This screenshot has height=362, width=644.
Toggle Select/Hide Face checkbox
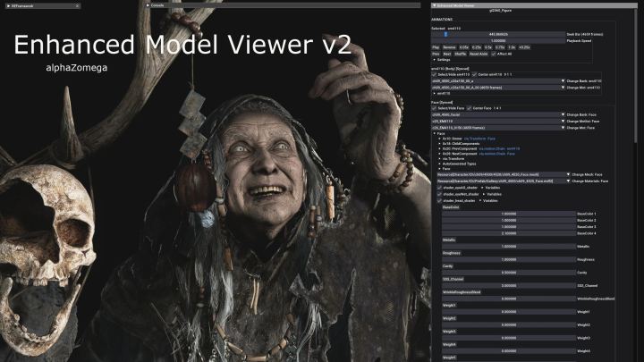tap(434, 108)
